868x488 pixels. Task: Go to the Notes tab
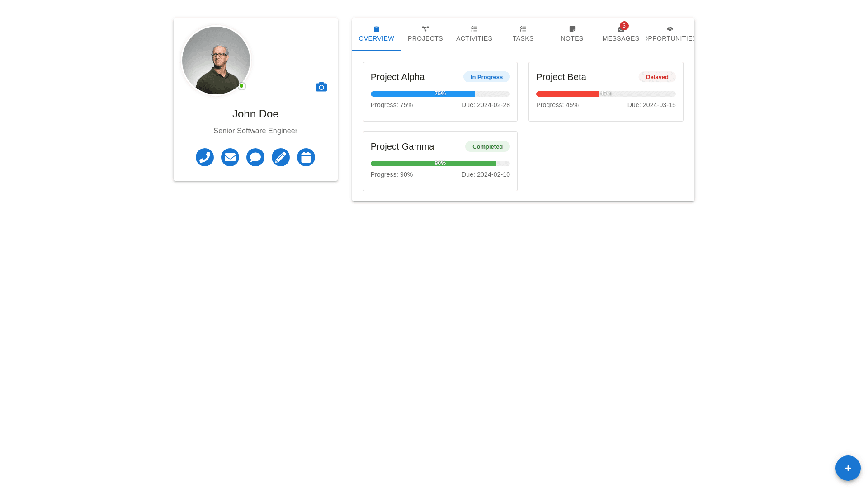pyautogui.click(x=572, y=34)
